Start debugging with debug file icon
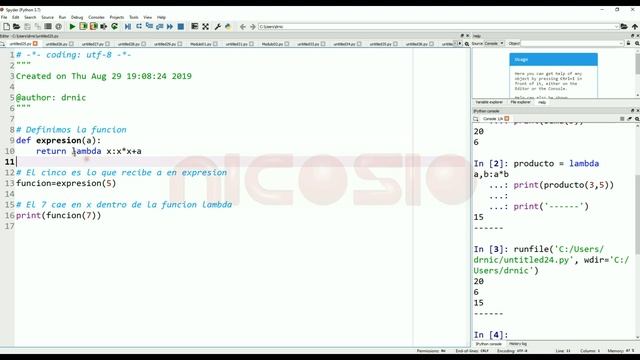 tap(128, 27)
